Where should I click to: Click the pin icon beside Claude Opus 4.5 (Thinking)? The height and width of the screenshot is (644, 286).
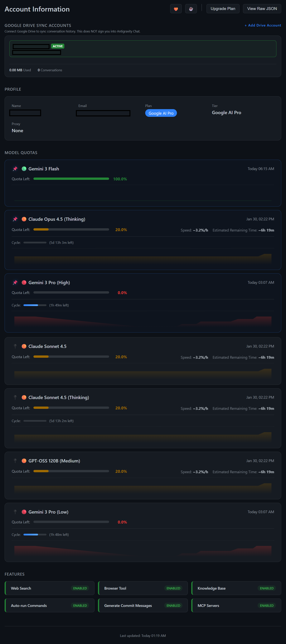15,219
